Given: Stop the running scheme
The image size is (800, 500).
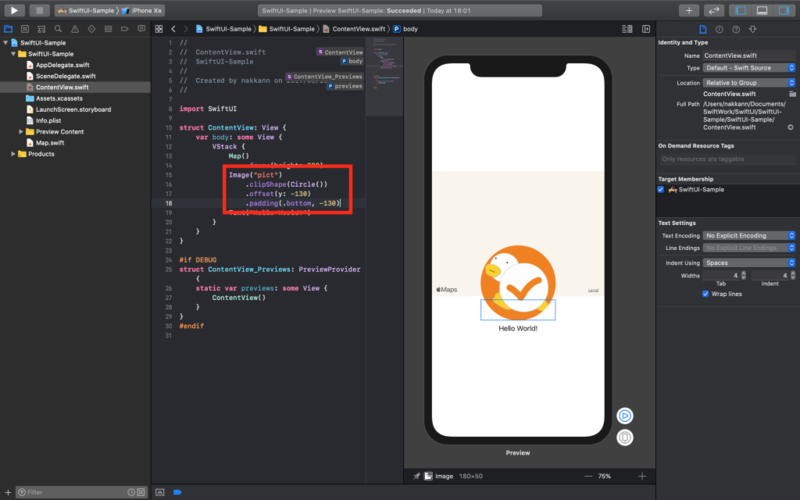Looking at the screenshot, I should (39, 10).
